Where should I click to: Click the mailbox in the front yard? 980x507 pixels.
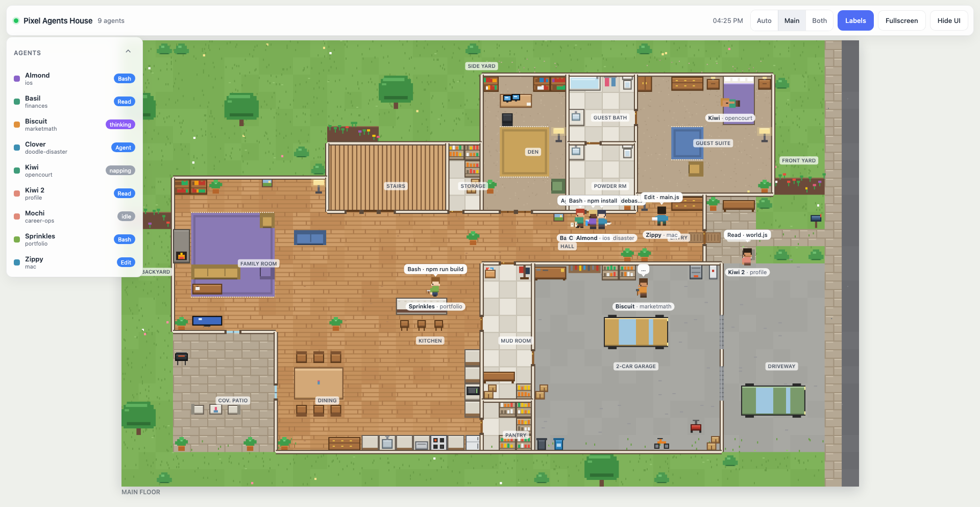(816, 220)
